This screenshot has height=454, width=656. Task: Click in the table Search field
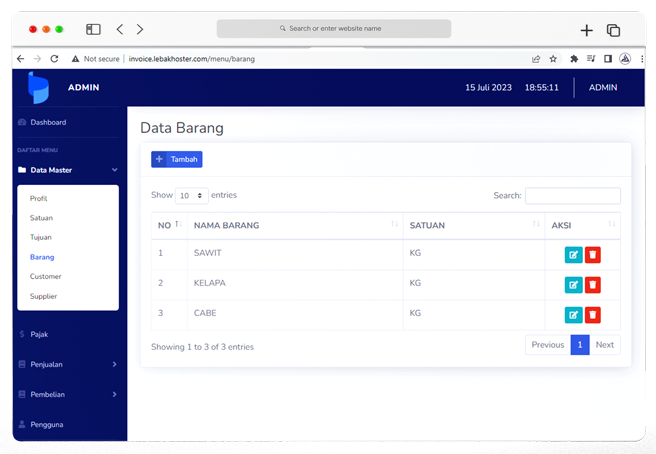click(572, 196)
